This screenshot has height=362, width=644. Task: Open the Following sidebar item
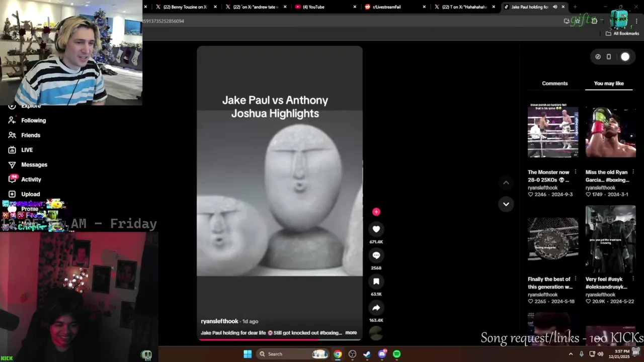point(27,121)
